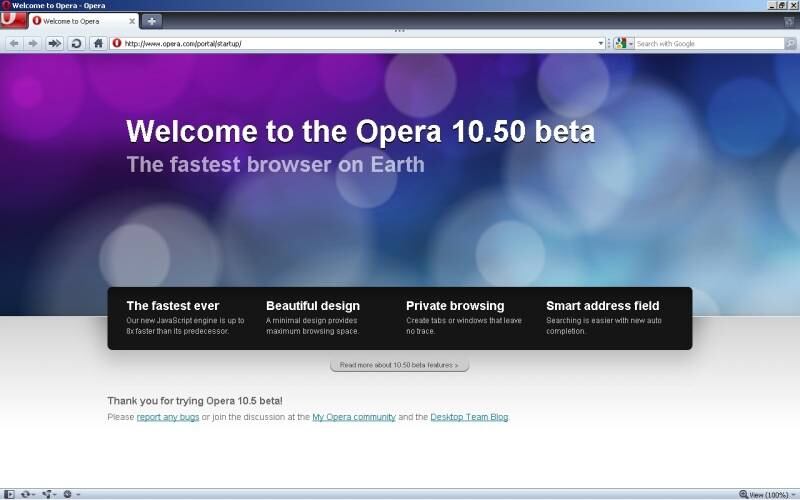Click the search magnifier icon

pos(790,43)
